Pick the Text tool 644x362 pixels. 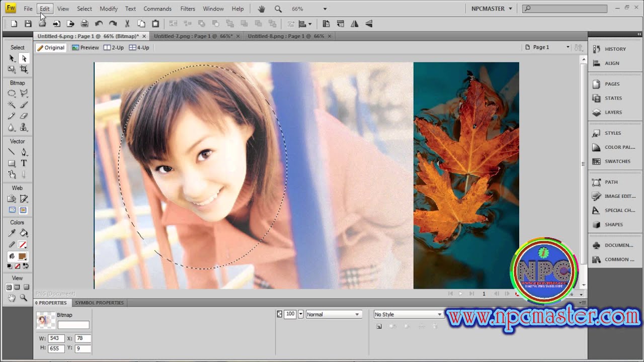pos(24,163)
